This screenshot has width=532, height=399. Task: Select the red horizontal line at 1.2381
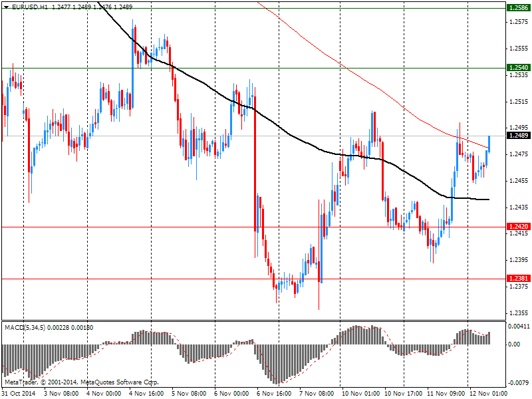pos(254,279)
